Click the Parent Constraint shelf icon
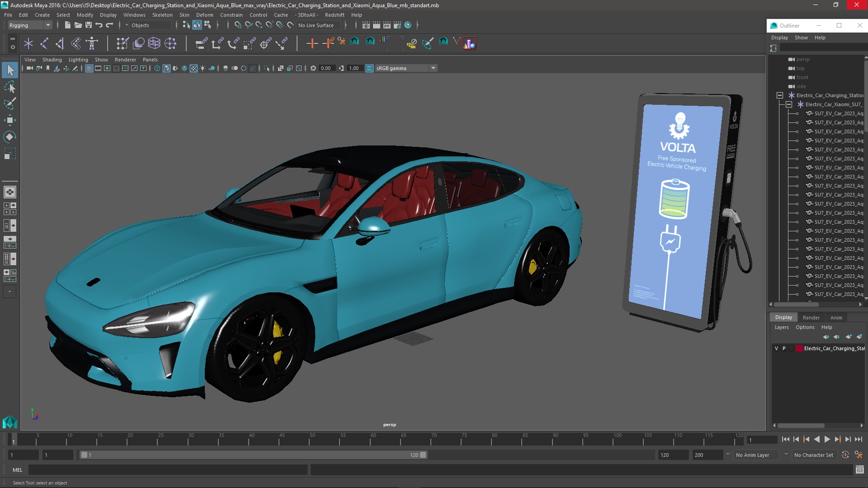This screenshot has height=488, width=868. (x=202, y=43)
